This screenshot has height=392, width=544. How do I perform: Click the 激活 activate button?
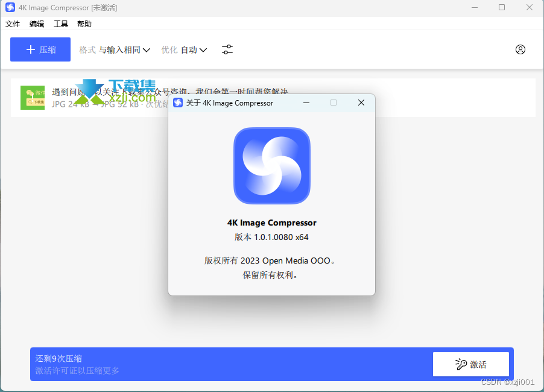coord(471,364)
